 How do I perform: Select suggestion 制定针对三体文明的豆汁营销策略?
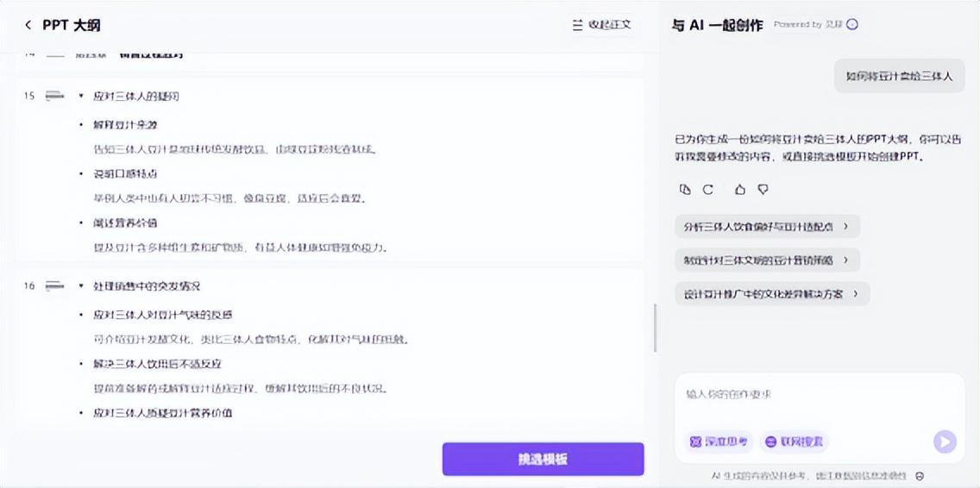pos(766,260)
